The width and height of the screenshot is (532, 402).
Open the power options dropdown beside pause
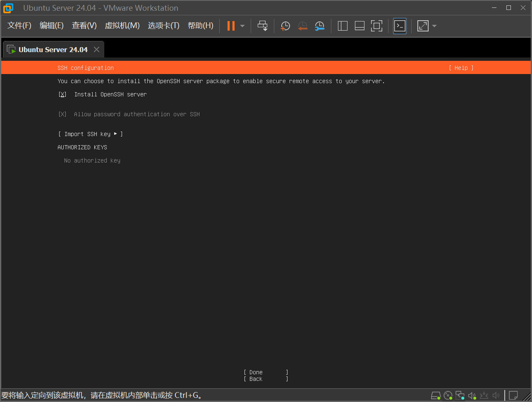coord(242,26)
